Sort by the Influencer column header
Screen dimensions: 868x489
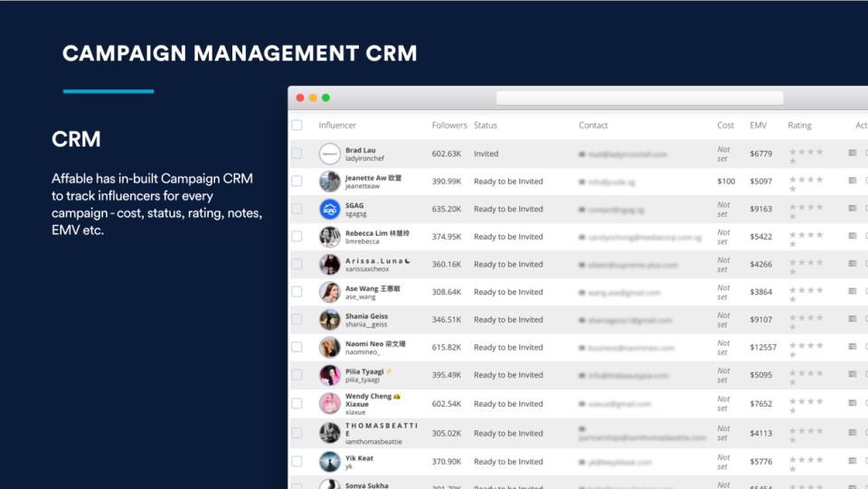tap(337, 125)
